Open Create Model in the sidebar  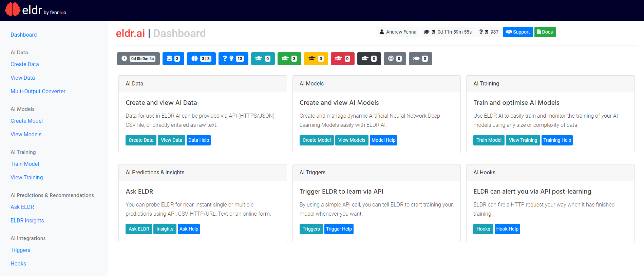[27, 121]
